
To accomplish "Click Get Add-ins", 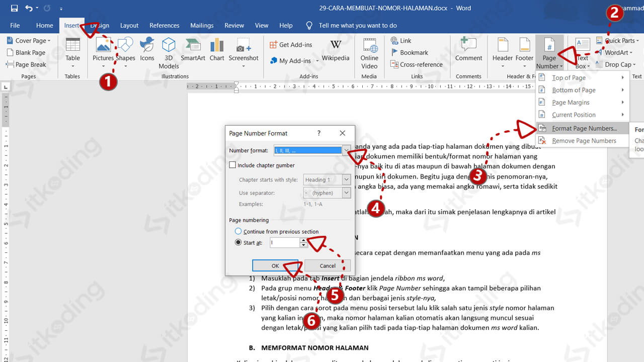I will coord(291,45).
